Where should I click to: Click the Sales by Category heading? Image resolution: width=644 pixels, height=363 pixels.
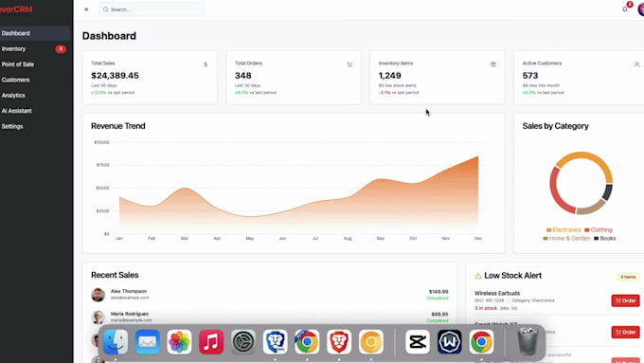[x=555, y=126]
